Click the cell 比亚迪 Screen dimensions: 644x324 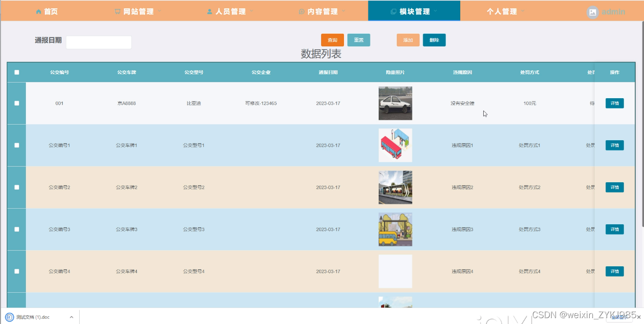(x=193, y=103)
